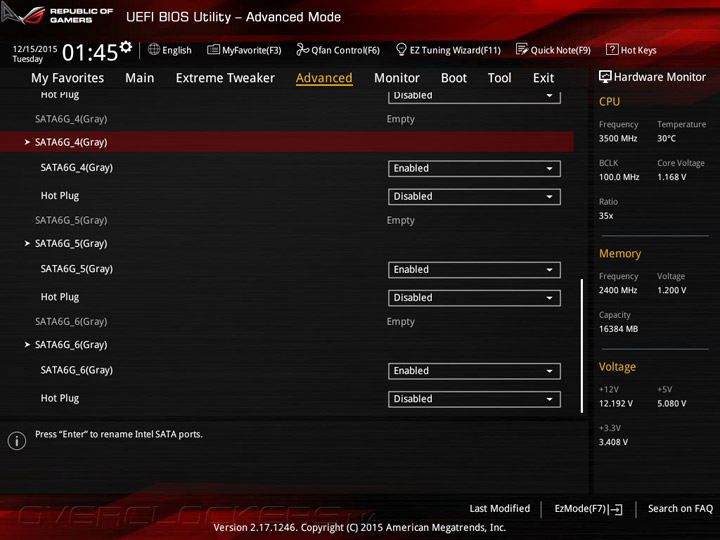Click the Core Voltage value 1.168 V

point(672,177)
